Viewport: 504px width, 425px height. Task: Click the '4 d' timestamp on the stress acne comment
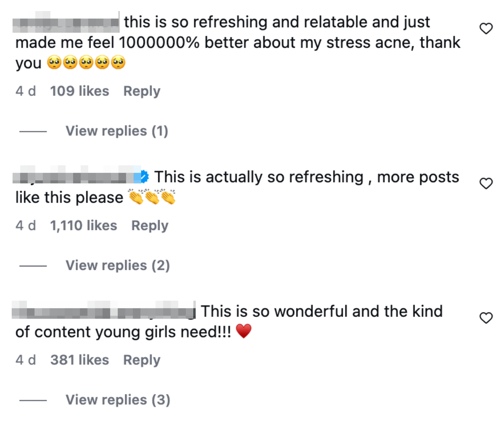(x=26, y=91)
